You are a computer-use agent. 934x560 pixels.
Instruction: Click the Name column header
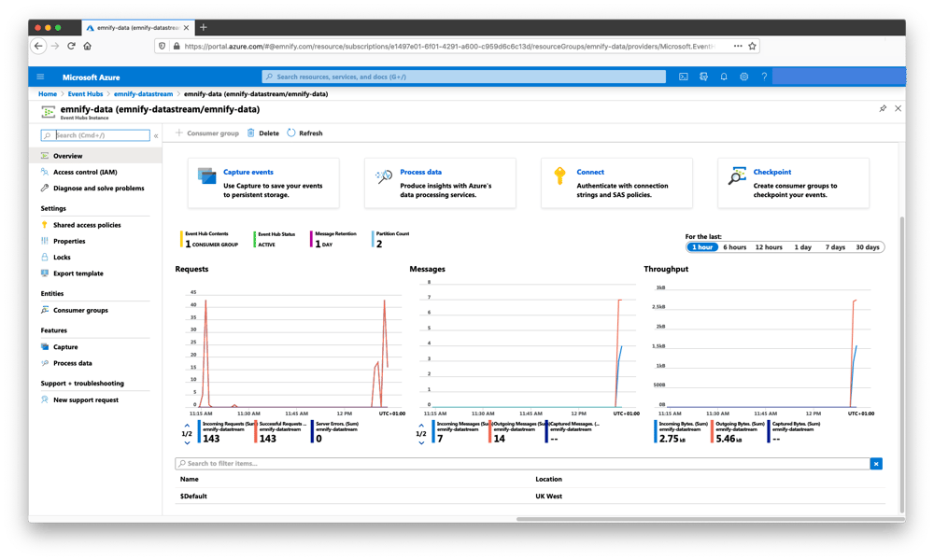click(x=190, y=479)
